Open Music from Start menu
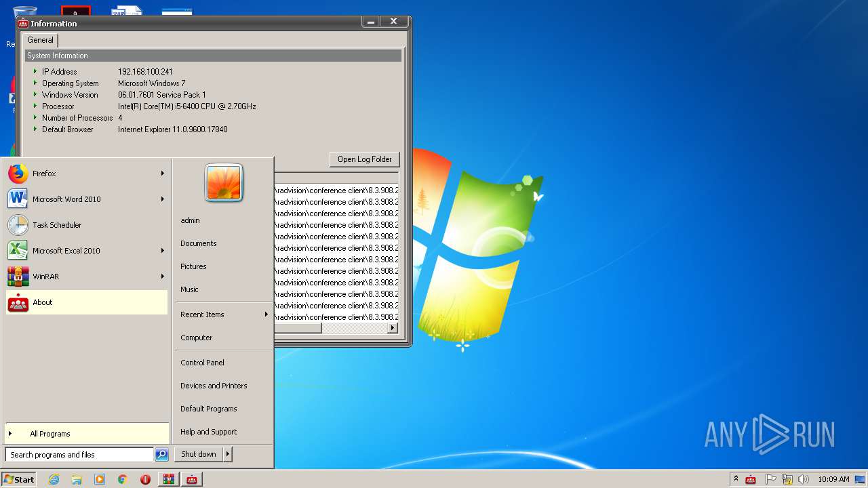Screen dimensions: 868x488 coord(189,289)
